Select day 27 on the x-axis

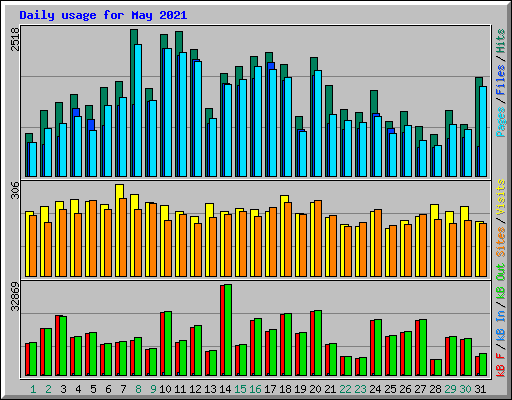[x=420, y=389]
